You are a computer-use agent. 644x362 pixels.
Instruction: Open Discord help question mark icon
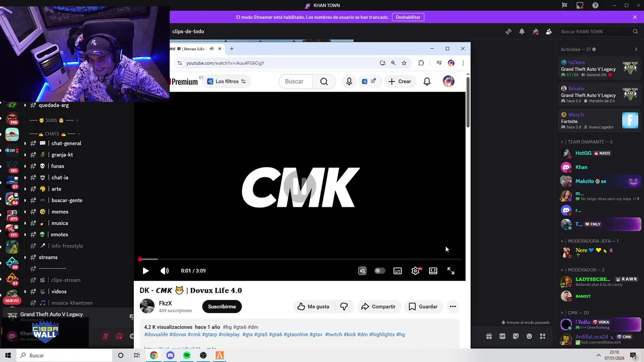pos(595,6)
